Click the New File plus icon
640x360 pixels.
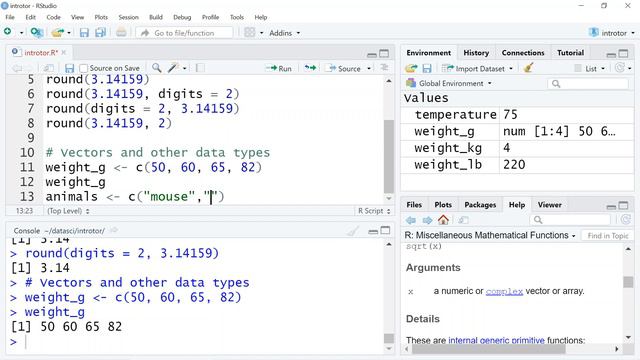click(7, 32)
